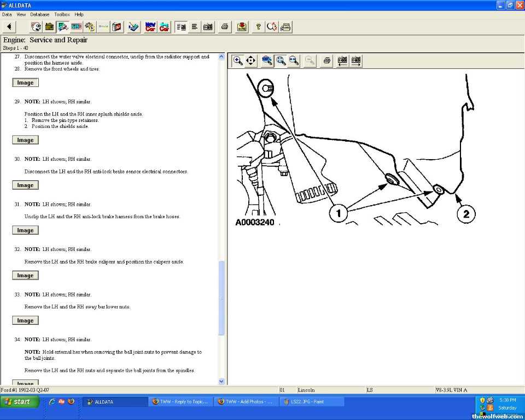Viewport: 525px width, 420px height.
Task: Click Image button under step 28
Action: pos(25,83)
